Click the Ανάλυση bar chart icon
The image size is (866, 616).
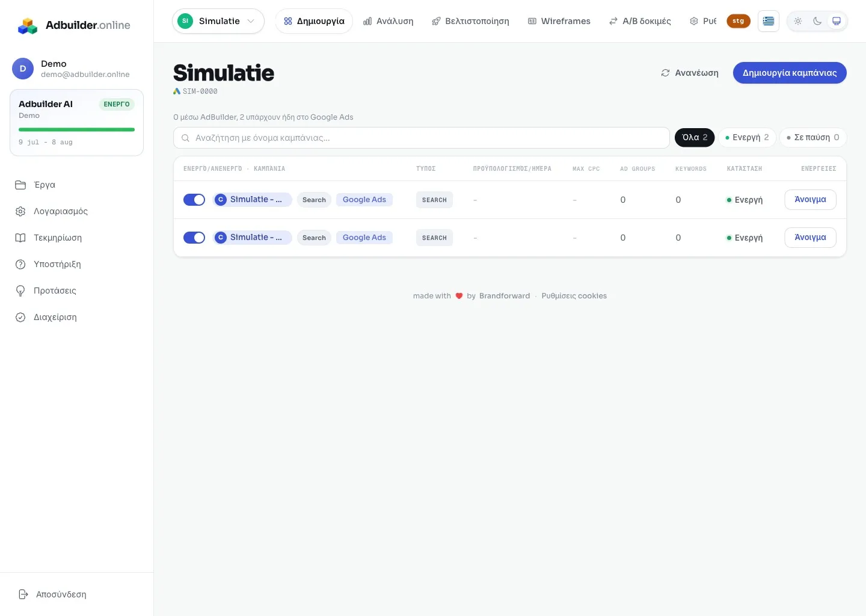[x=367, y=21]
